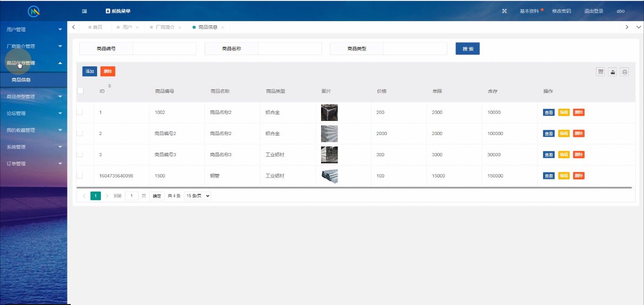Close the 用户 tab
Image resolution: width=644 pixels, height=305 pixels.
pyautogui.click(x=137, y=28)
